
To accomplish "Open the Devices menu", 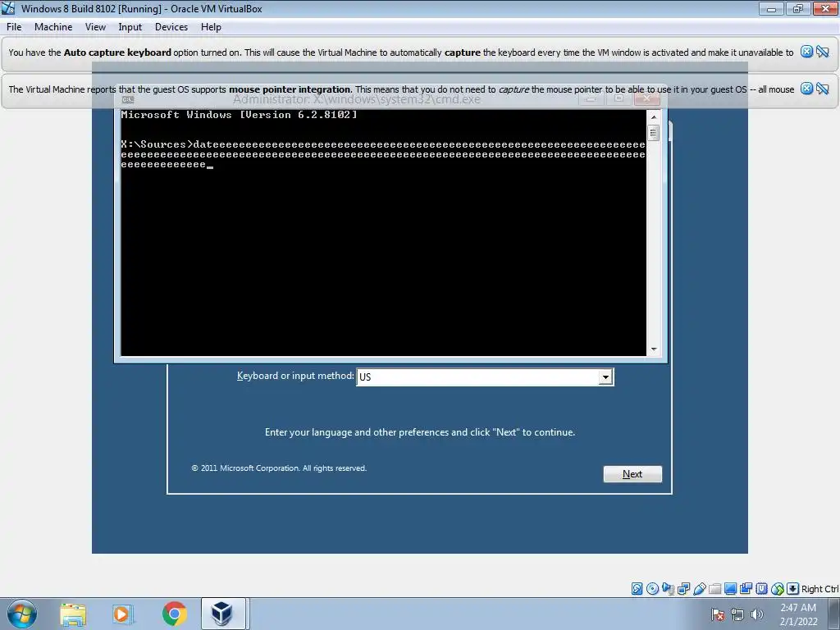I will coord(171,27).
